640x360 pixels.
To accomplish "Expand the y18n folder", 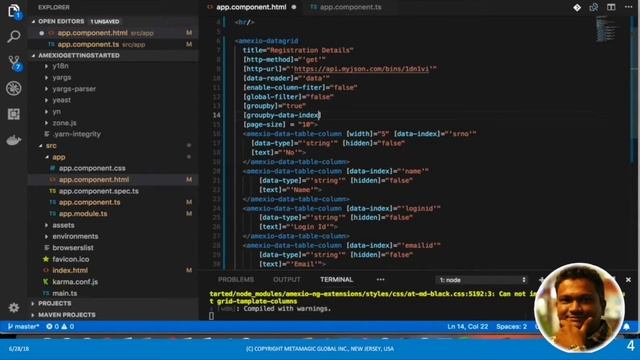I will (60, 66).
